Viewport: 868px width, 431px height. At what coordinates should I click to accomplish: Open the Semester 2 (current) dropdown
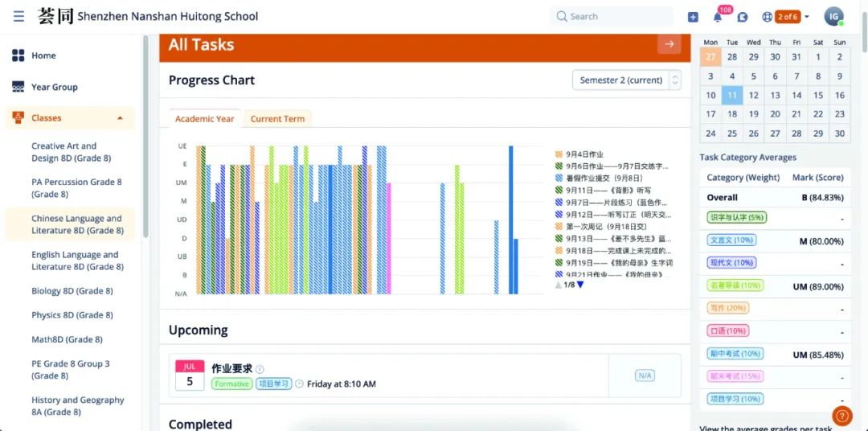(x=626, y=80)
